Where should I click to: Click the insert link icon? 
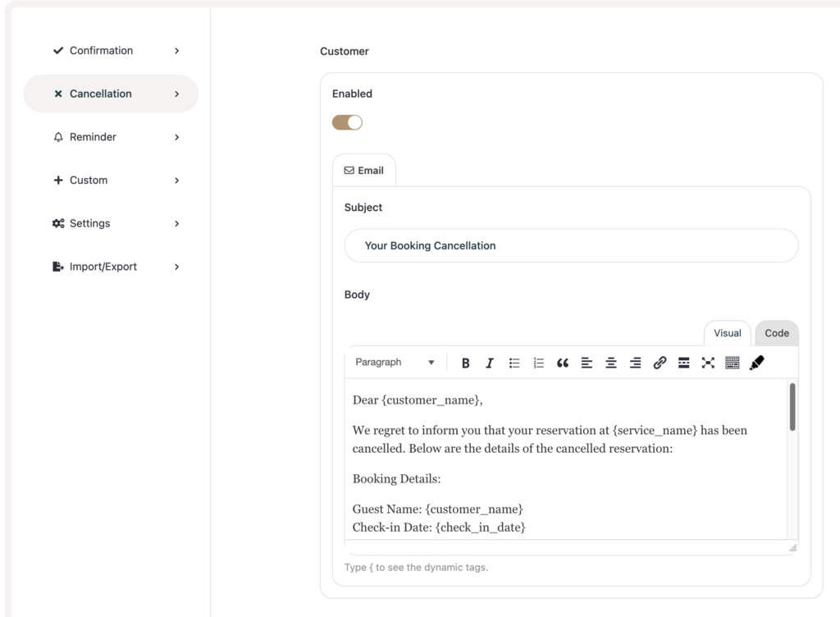point(660,363)
